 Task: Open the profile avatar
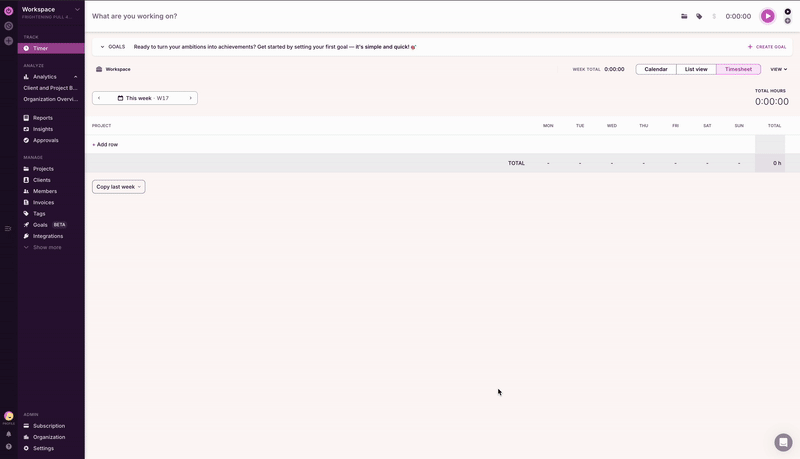pos(9,416)
